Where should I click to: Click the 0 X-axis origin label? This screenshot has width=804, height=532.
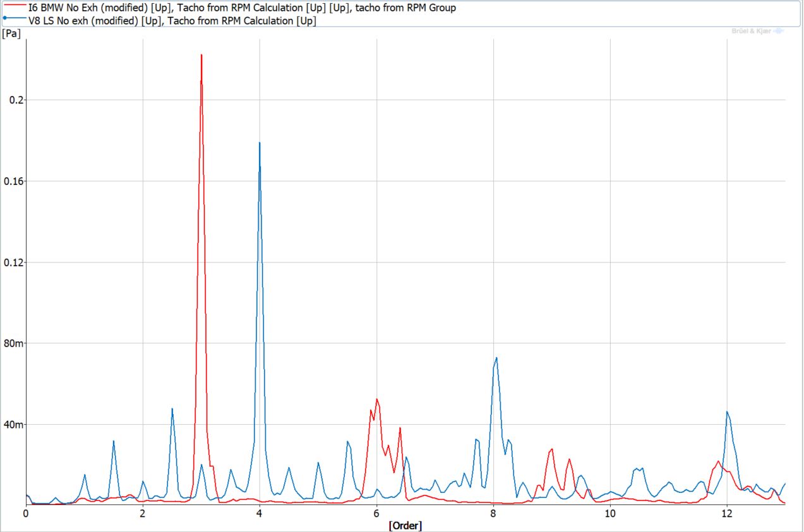pyautogui.click(x=25, y=514)
